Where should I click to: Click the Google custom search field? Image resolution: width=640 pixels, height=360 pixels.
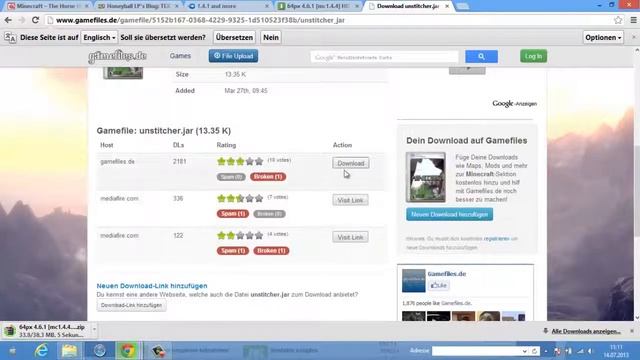click(384, 57)
